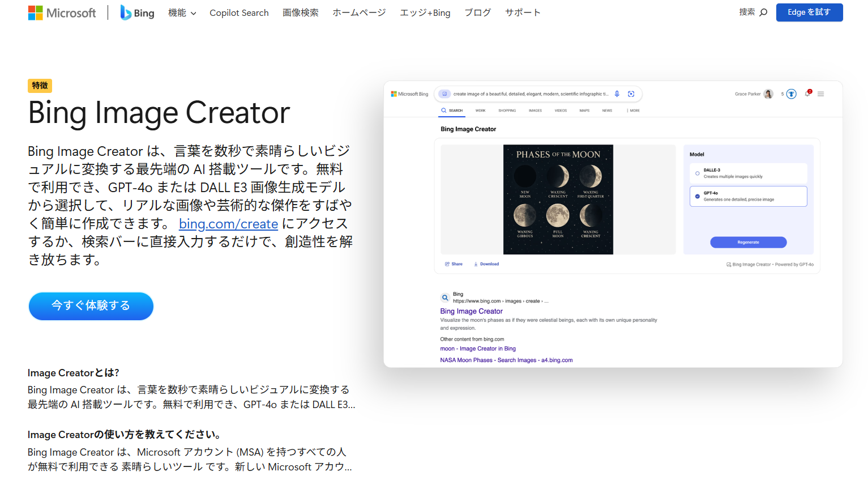Screen dimensions: 868x484
Task: Select the IMAGES tab in preview
Action: [536, 111]
